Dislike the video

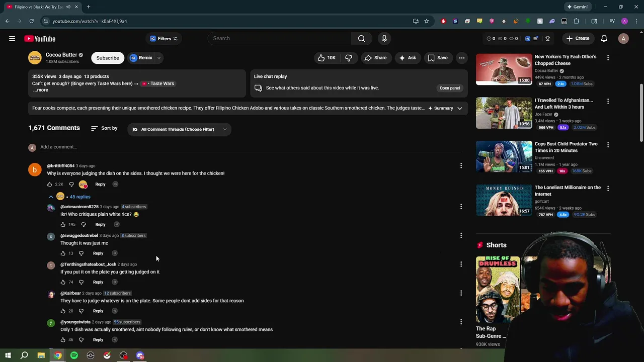[x=349, y=58]
